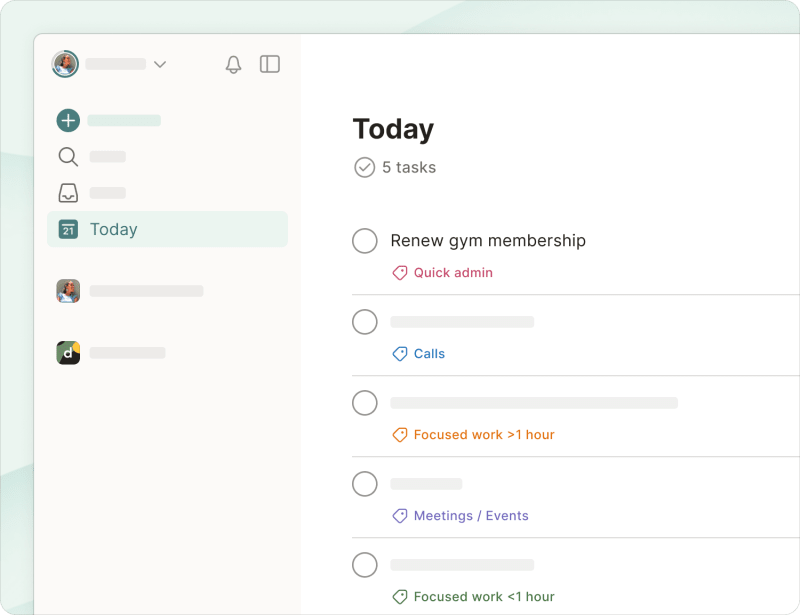This screenshot has width=800, height=615.
Task: Click the Today calendar icon in sidebar
Action: tap(68, 230)
